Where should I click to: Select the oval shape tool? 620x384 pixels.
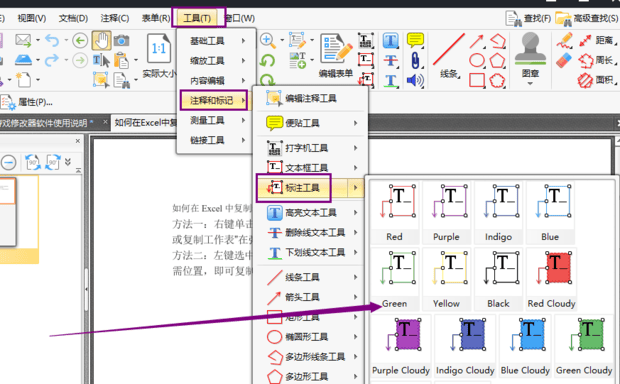tap(477, 61)
